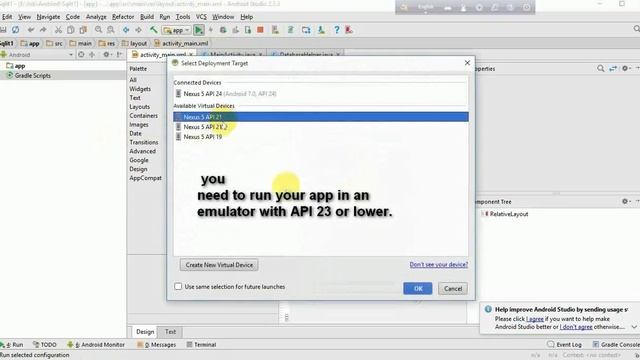Click the project pane gear settings icon

click(x=107, y=54)
